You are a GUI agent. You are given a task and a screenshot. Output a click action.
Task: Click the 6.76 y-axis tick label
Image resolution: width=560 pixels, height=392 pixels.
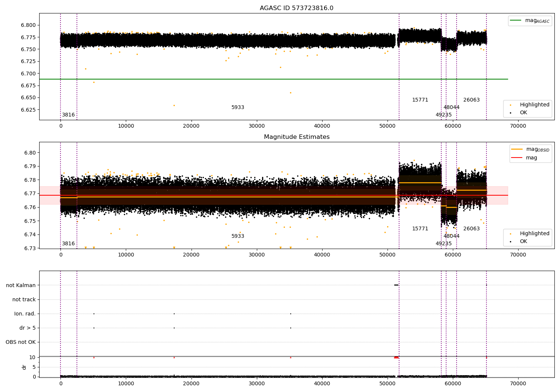(x=30, y=208)
